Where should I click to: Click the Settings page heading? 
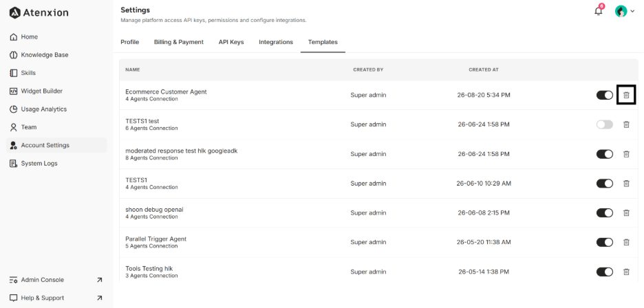[x=135, y=10]
